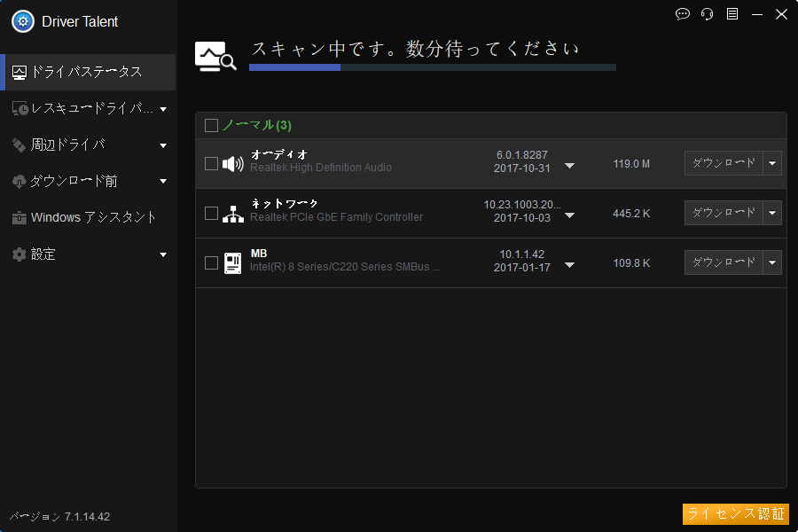Open download options arrow for MB row
The height and width of the screenshot is (532, 798).
772,262
